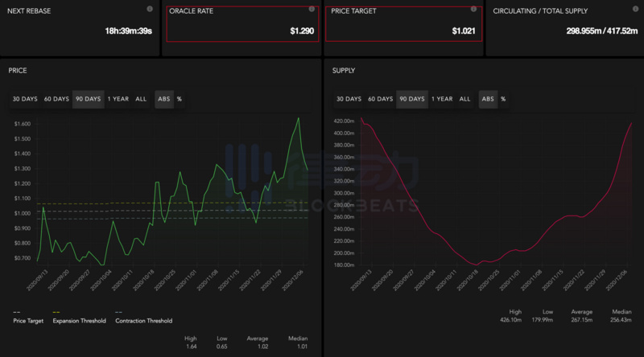Click the Price Target card info icon

(473, 10)
